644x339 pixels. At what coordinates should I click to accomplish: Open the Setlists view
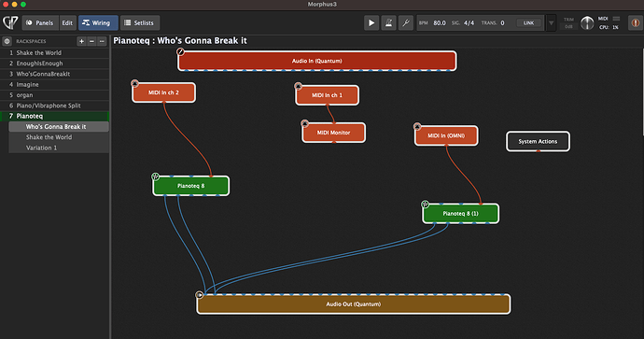(x=140, y=23)
